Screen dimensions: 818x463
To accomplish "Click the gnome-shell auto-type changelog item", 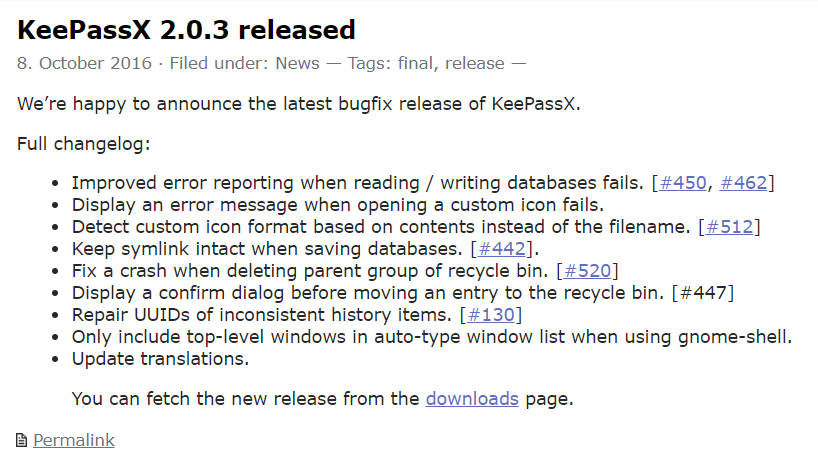I will pos(432,337).
